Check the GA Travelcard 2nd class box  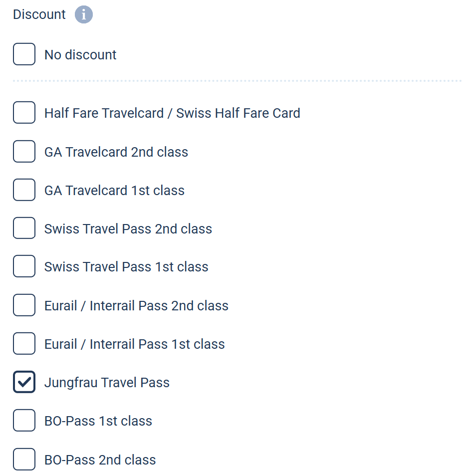pos(24,152)
